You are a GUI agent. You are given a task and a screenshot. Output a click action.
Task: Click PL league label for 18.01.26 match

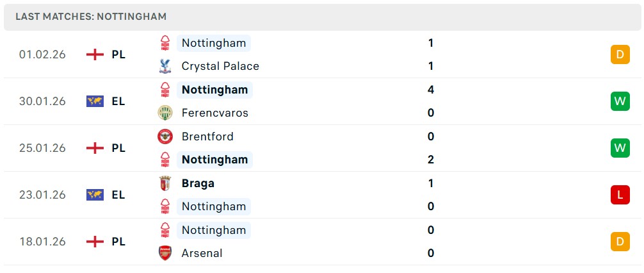[118, 242]
